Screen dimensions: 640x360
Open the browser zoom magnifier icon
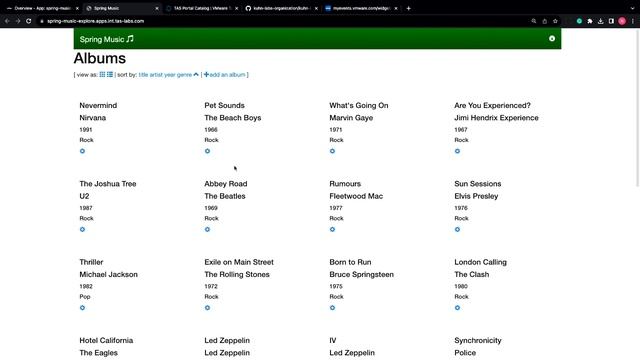pos(533,21)
